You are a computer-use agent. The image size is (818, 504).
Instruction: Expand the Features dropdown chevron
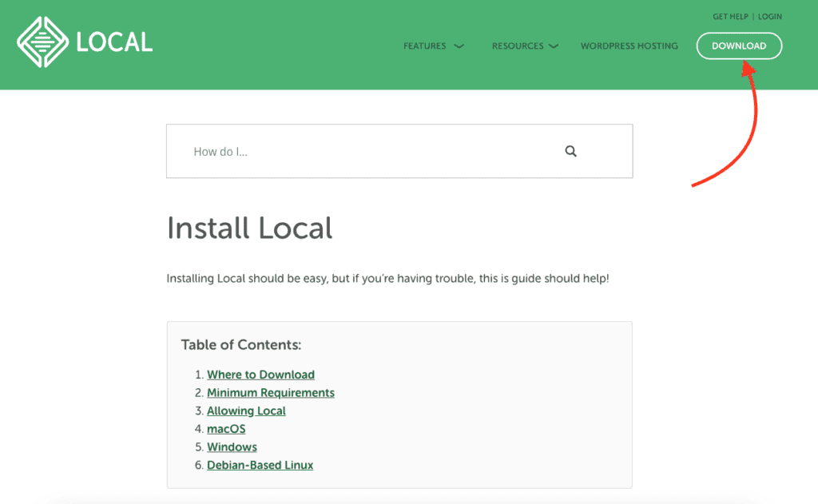pos(459,46)
